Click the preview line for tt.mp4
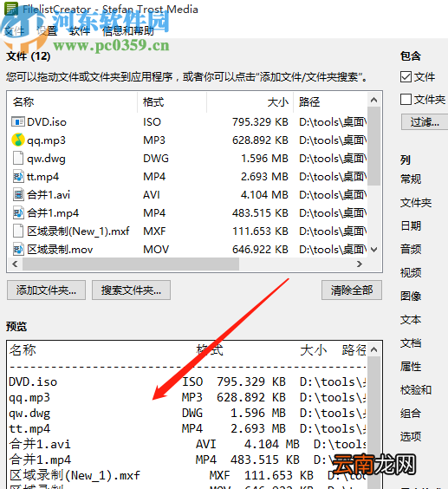The width and height of the screenshot is (448, 489). (187, 429)
